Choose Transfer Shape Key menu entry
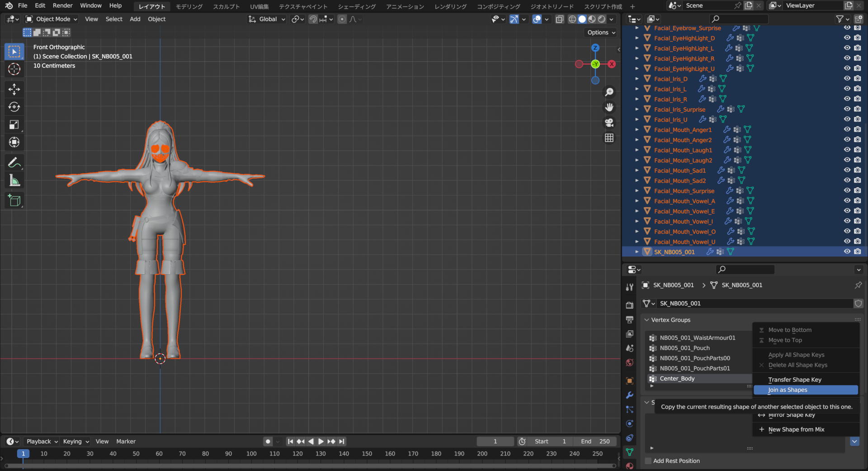The width and height of the screenshot is (868, 471). 806,380
